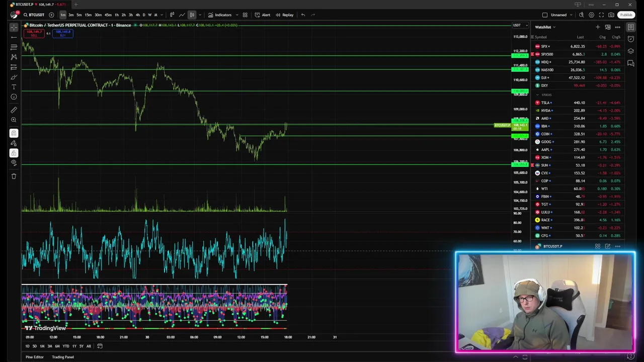Image resolution: width=644 pixels, height=362 pixels.
Task: Select the zoom in tool
Action: point(14,120)
